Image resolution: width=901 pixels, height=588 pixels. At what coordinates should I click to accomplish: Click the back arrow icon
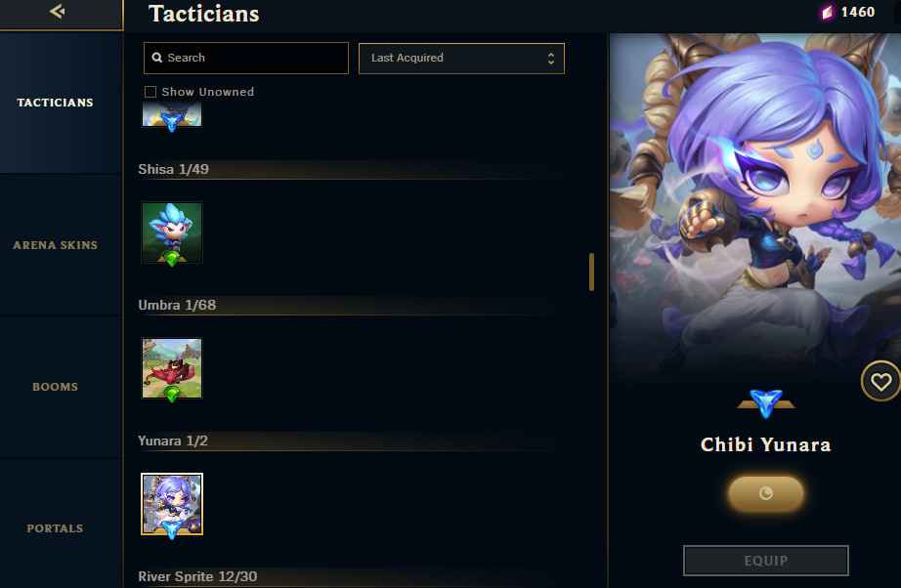[57, 11]
